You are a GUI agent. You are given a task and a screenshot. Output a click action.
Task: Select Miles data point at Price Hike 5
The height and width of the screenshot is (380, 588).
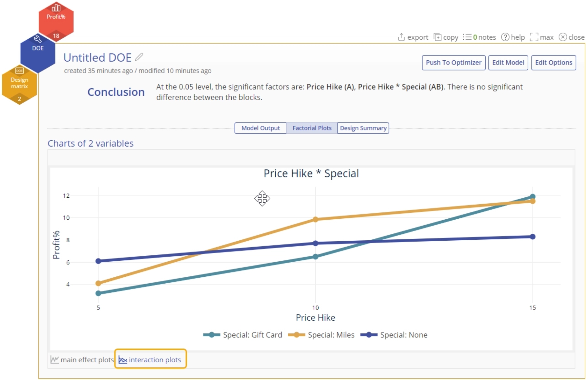pos(98,283)
